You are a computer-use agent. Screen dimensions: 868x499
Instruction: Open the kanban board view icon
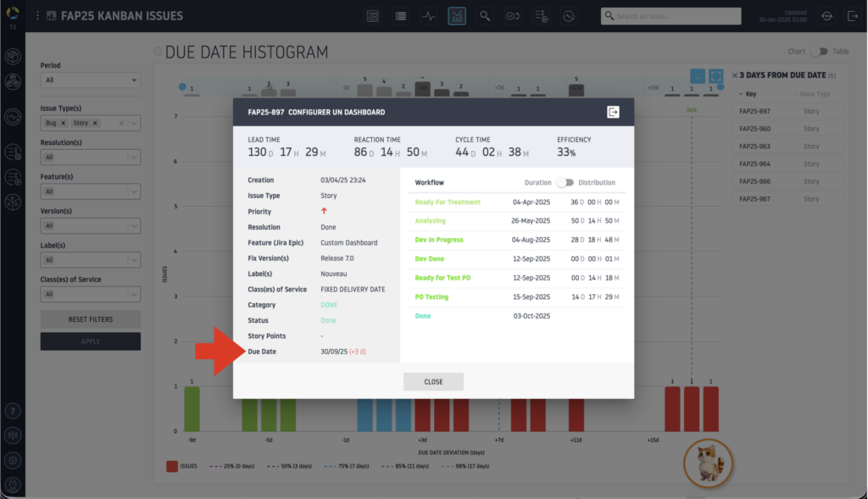pyautogui.click(x=373, y=16)
